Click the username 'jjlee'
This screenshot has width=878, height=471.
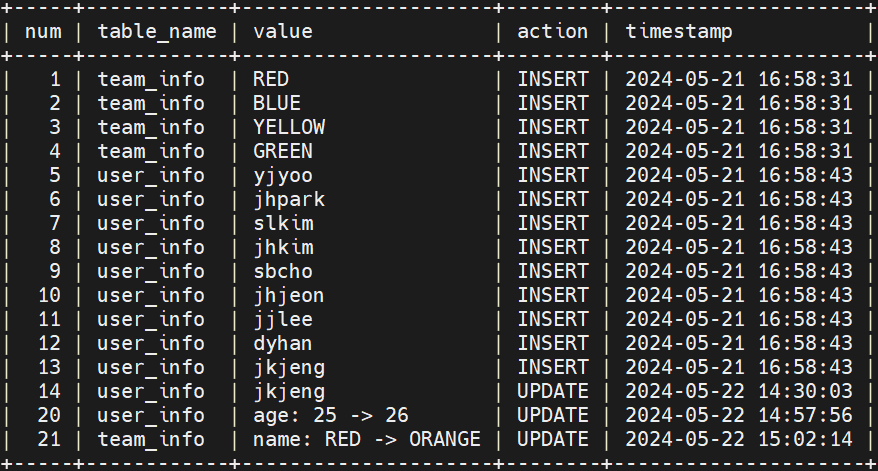pyautogui.click(x=283, y=320)
